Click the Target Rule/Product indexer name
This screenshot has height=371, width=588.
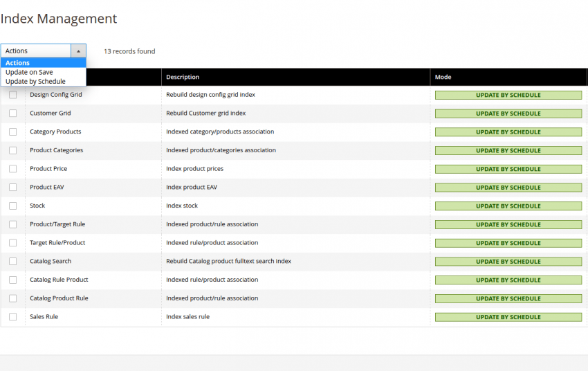click(x=57, y=243)
